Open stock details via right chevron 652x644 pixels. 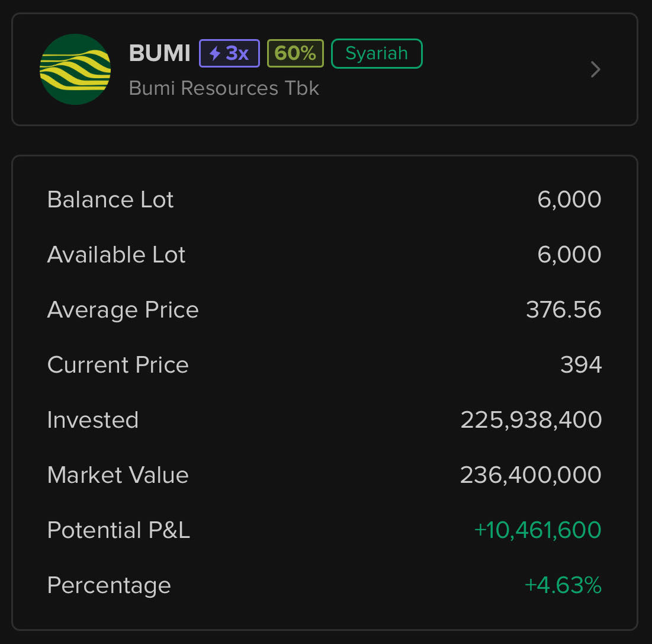tap(596, 70)
